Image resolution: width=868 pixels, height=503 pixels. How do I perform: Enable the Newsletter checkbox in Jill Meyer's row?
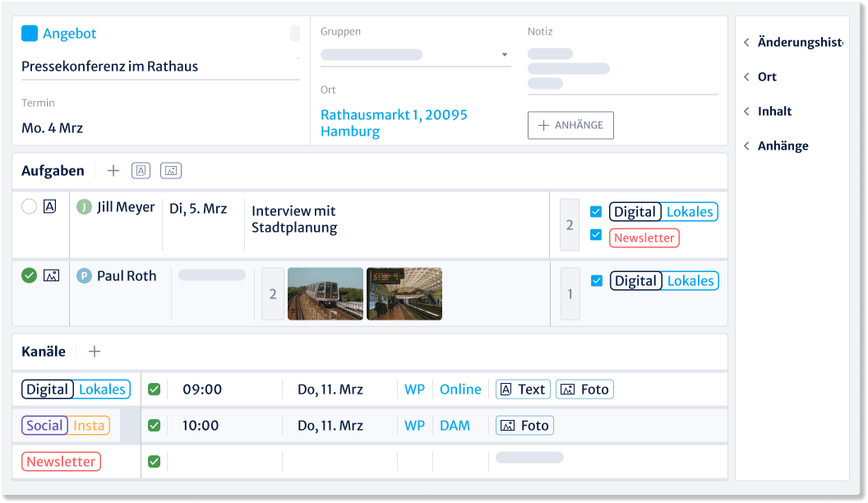pos(596,236)
